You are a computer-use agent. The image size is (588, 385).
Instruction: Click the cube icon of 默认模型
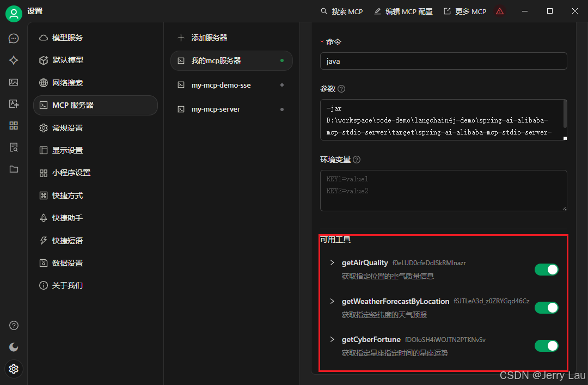click(x=44, y=60)
